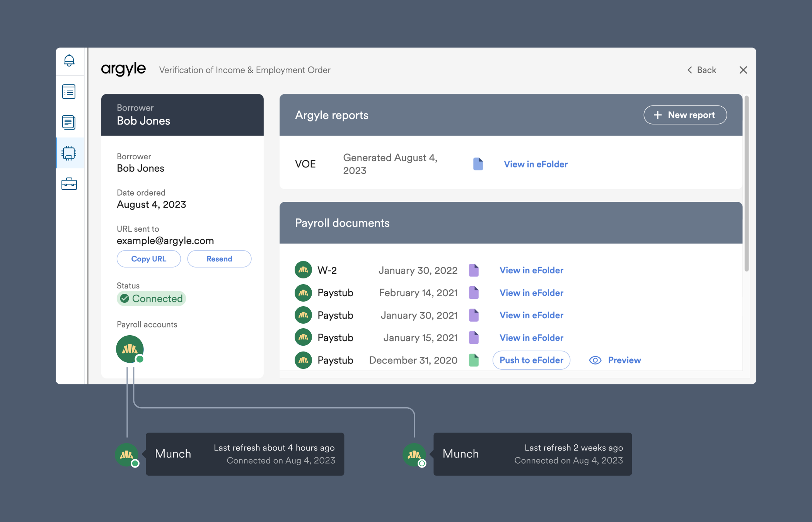This screenshot has width=812, height=522.
Task: Resend the borrower URL
Action: [x=219, y=259]
